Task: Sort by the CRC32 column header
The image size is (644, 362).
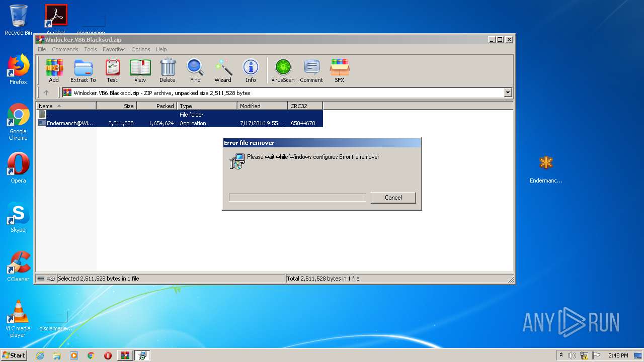Action: point(305,106)
